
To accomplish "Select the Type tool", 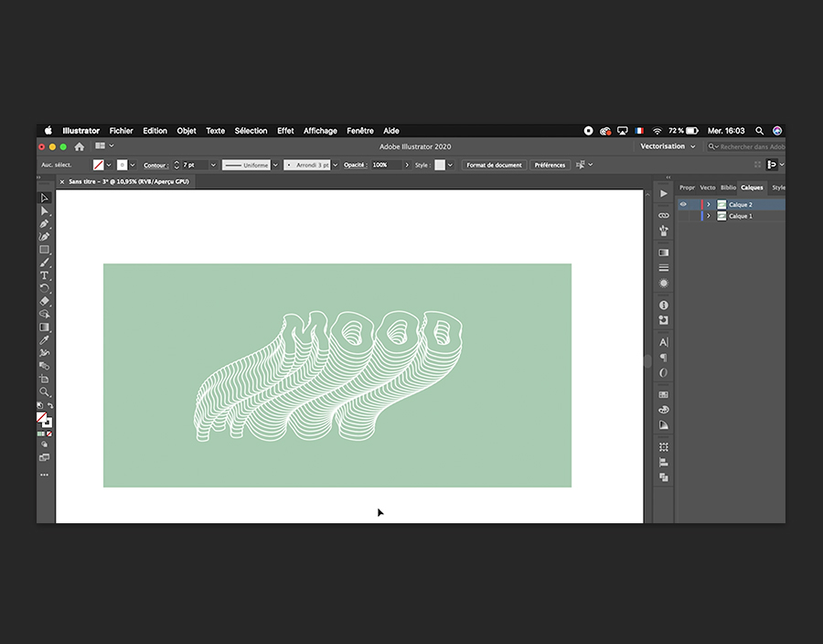I will point(45,275).
